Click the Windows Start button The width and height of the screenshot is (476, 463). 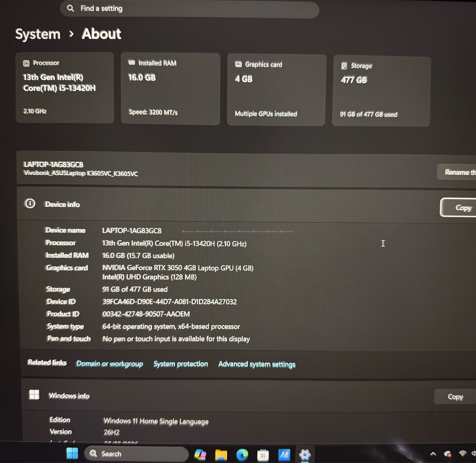[72, 453]
